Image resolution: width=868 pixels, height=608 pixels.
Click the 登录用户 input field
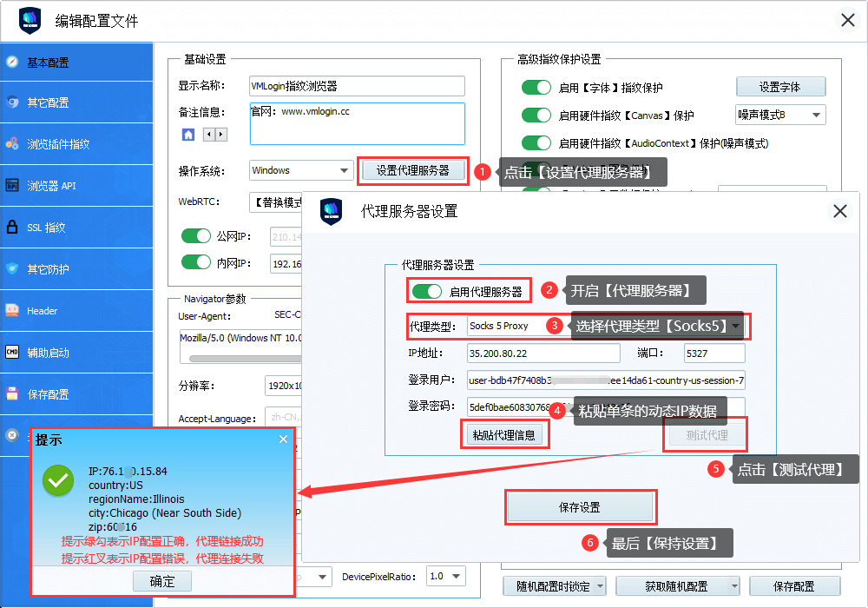pyautogui.click(x=606, y=380)
